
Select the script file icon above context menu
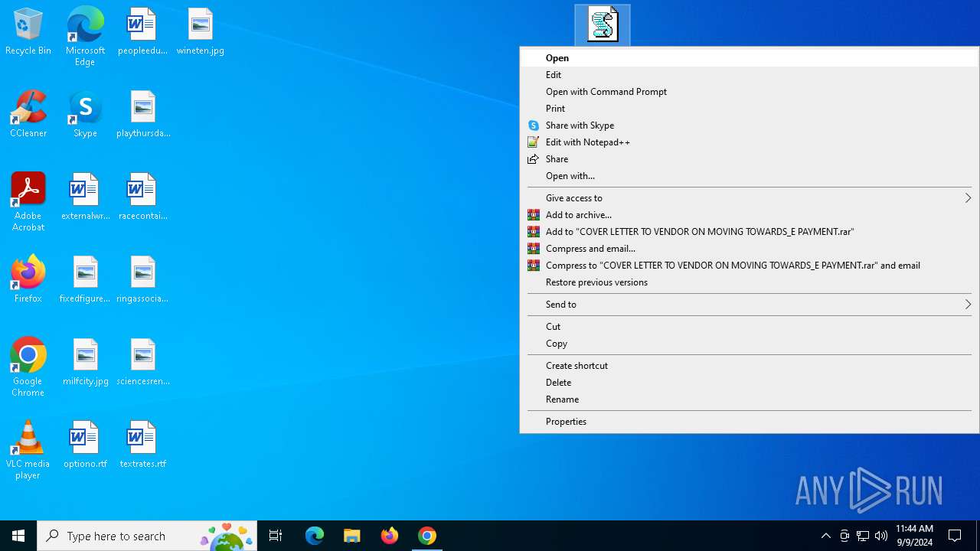coord(603,24)
